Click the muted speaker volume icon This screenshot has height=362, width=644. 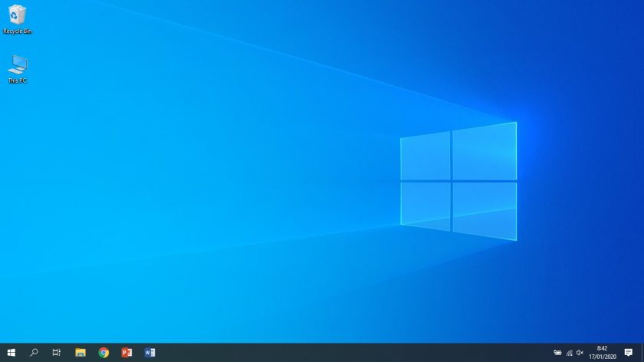coord(580,353)
